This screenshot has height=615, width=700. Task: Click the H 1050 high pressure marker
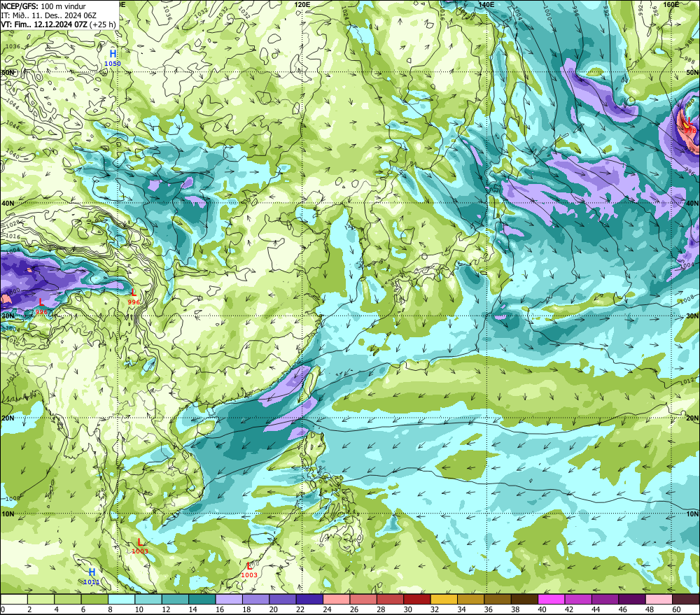click(x=113, y=58)
